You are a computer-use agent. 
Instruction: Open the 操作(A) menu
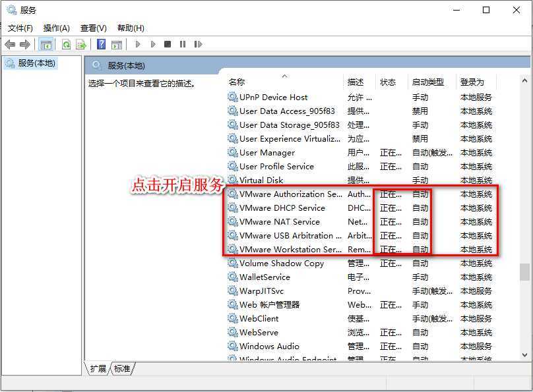57,28
